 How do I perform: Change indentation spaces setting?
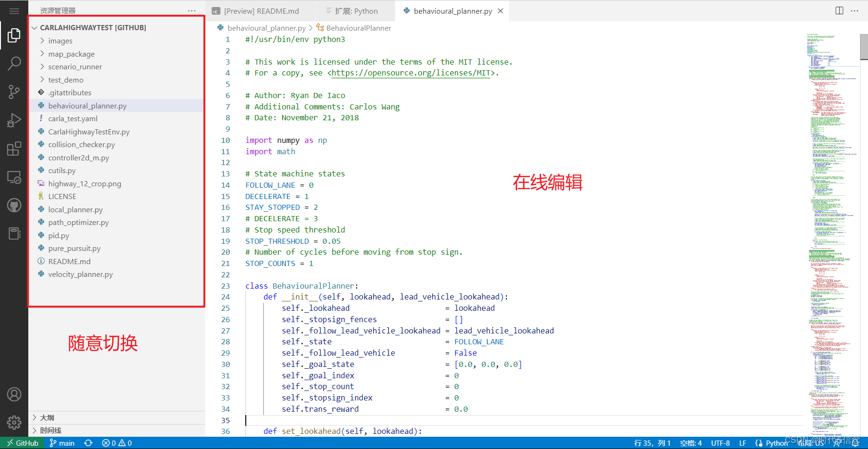coord(691,443)
